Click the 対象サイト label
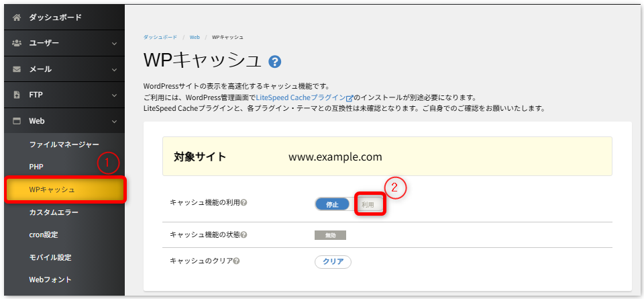This screenshot has width=644, height=299. point(200,157)
